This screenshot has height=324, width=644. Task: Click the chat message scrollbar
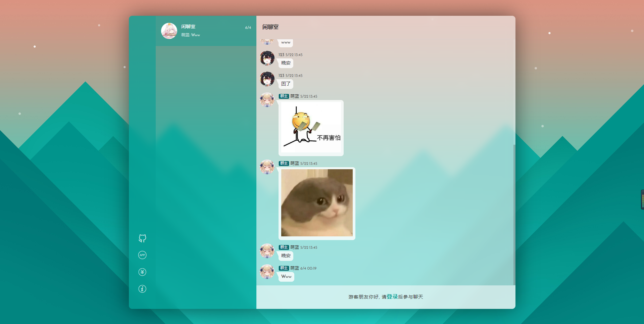tap(514, 214)
